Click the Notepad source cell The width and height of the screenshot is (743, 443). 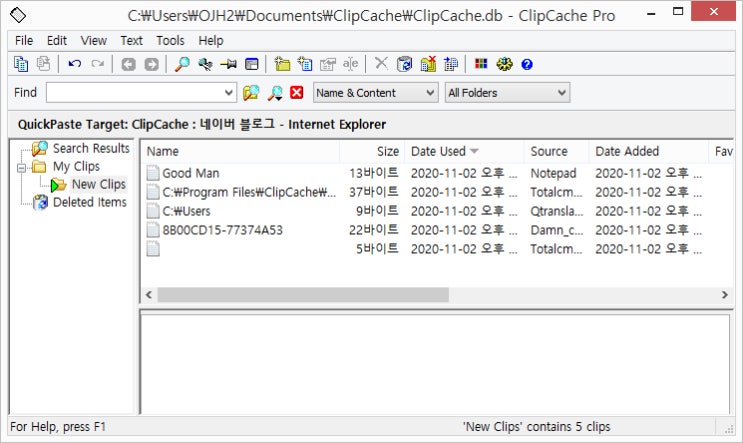point(553,173)
